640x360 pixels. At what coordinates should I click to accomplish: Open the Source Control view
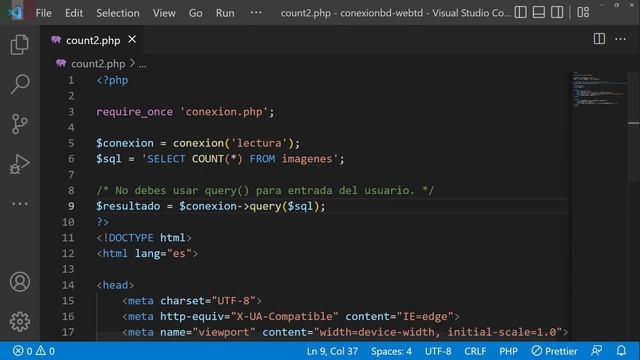tap(20, 124)
